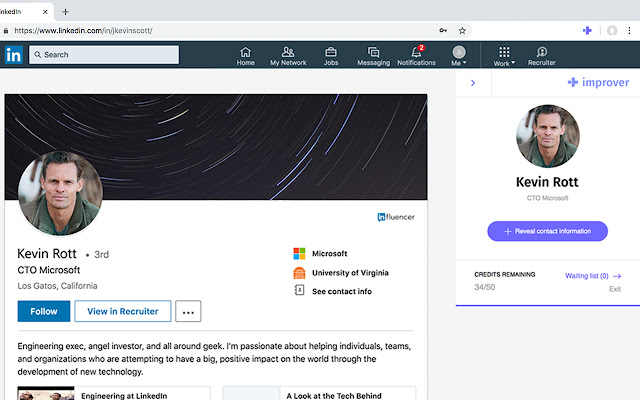Click the University of Virginia logo

click(x=299, y=273)
